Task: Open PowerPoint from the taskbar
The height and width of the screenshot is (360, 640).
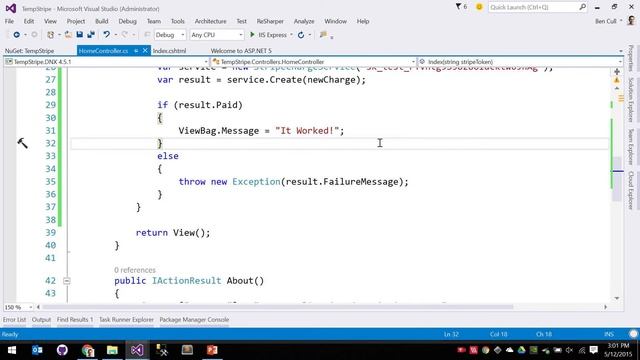Action: [212, 350]
